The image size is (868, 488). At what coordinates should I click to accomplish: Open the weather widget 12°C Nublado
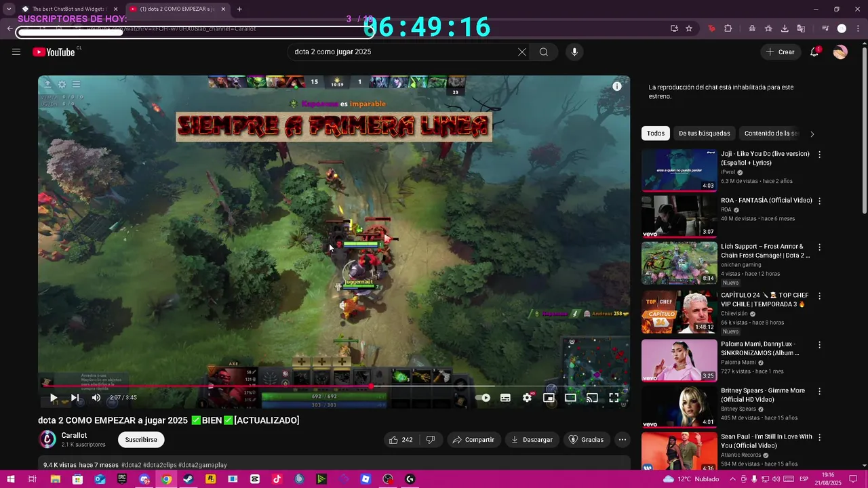[691, 479]
